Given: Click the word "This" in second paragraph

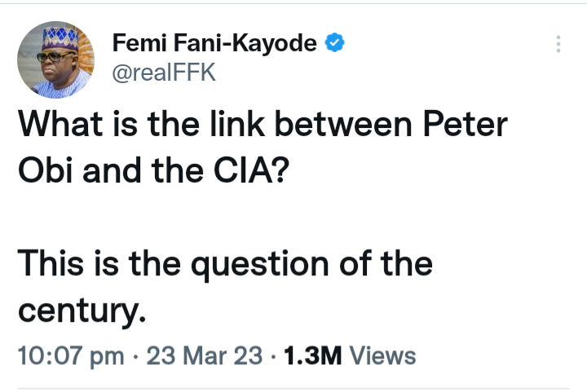Looking at the screenshot, I should (x=51, y=263).
